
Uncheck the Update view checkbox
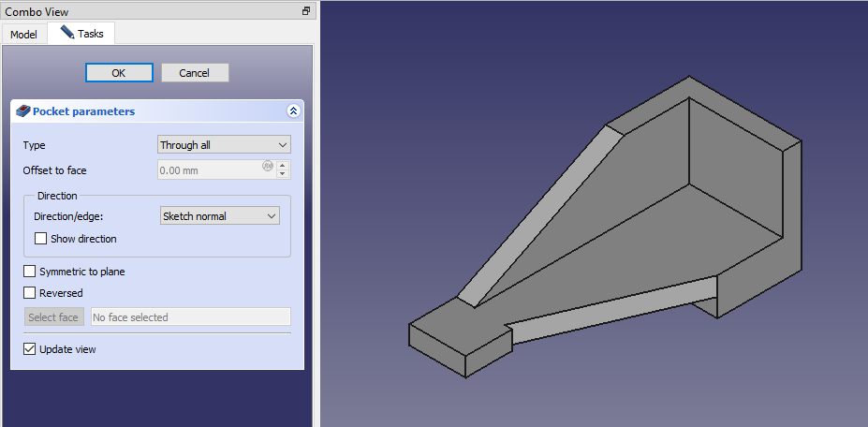[x=29, y=349]
